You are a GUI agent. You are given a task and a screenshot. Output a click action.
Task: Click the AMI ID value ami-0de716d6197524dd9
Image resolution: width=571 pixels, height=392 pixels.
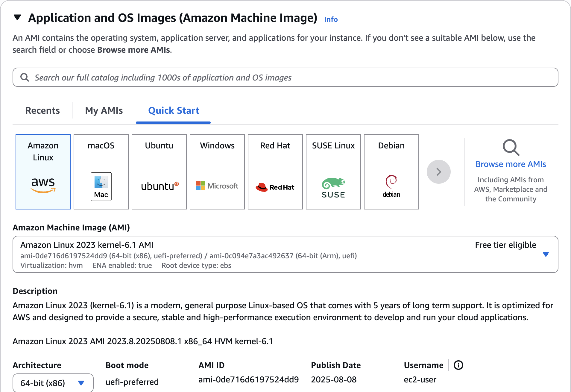(x=249, y=379)
